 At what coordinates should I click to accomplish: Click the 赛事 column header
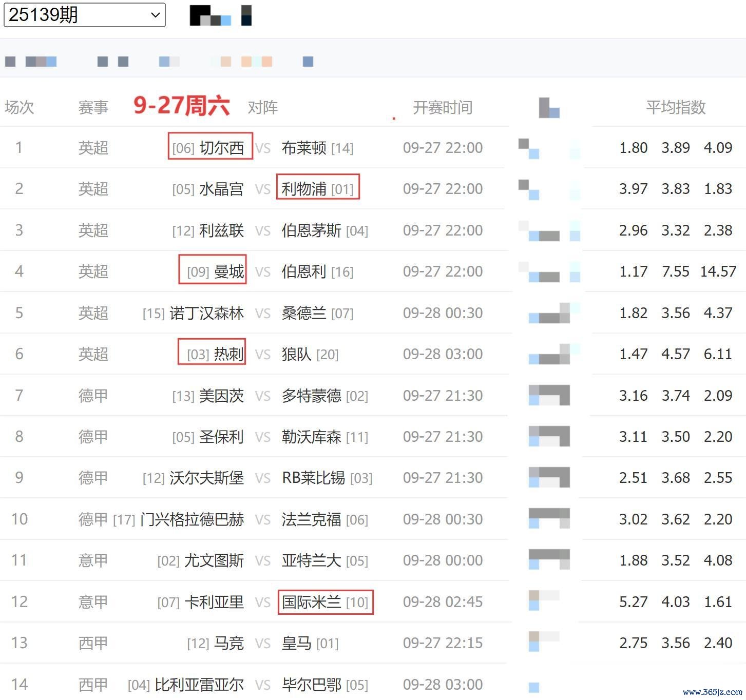(93, 107)
